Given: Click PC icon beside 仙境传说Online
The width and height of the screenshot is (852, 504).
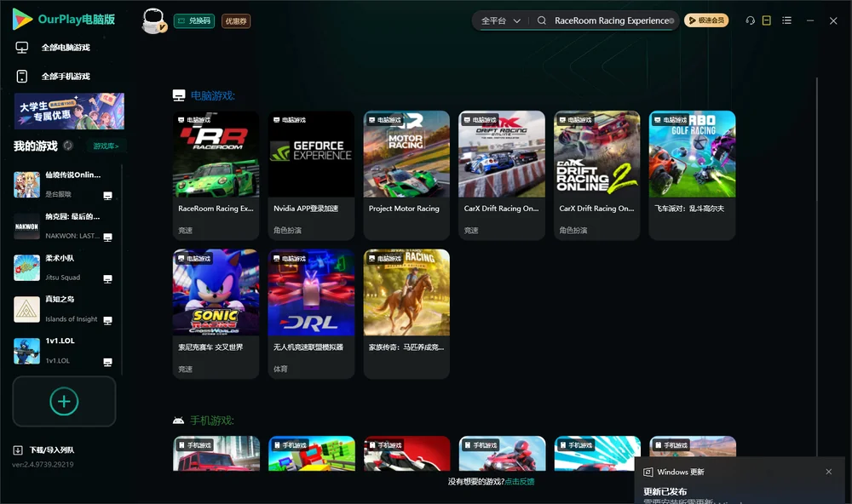Looking at the screenshot, I should pyautogui.click(x=107, y=196).
